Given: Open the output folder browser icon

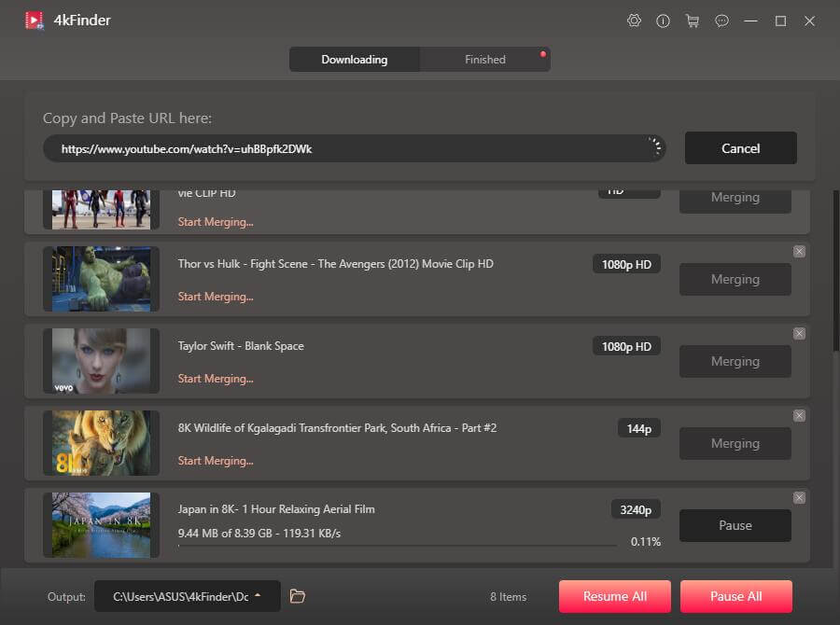Looking at the screenshot, I should coord(297,596).
